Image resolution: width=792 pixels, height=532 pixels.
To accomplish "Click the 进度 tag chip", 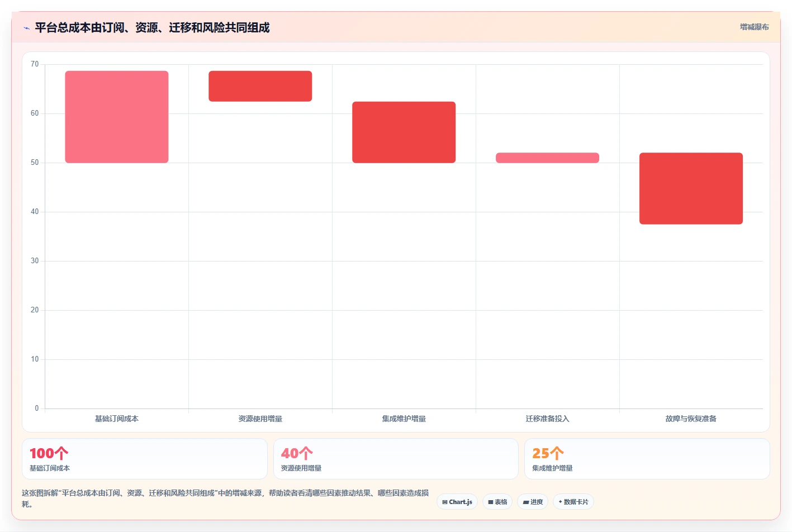I will (x=533, y=502).
